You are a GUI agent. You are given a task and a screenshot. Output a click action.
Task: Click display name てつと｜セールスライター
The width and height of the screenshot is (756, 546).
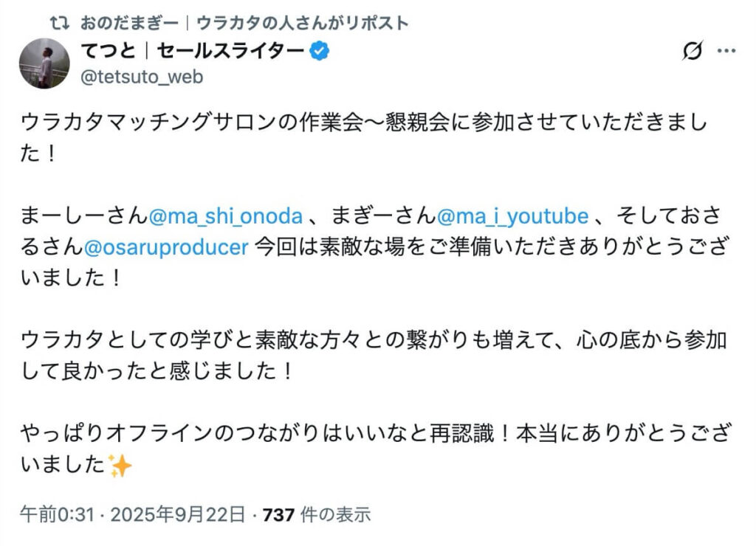tap(192, 52)
